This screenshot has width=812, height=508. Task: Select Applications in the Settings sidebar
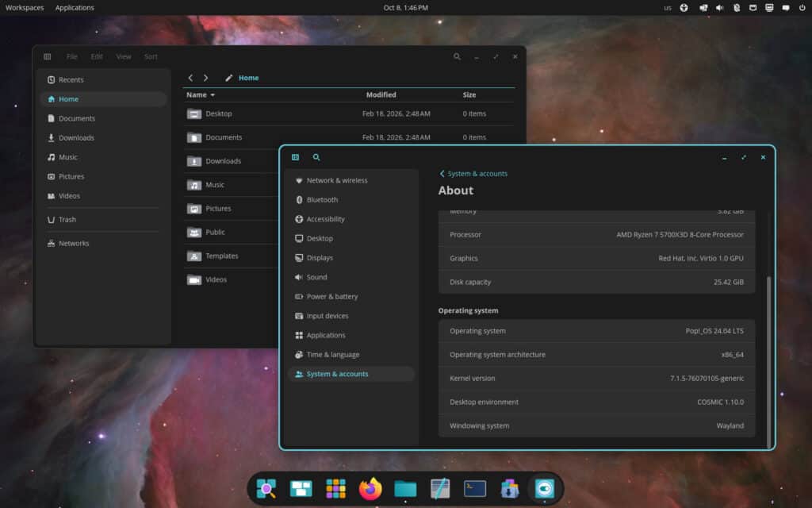pyautogui.click(x=351, y=336)
